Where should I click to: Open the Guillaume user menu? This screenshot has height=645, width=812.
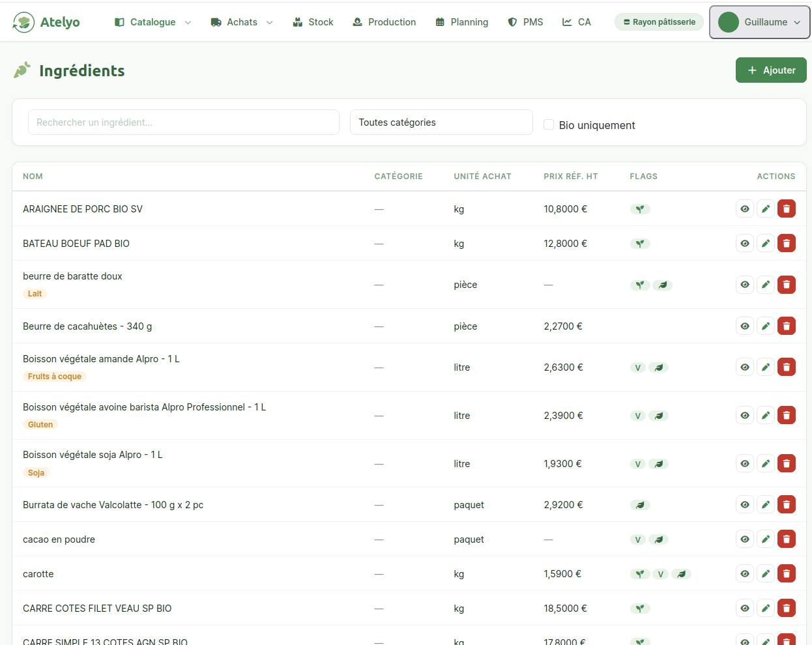click(x=759, y=22)
